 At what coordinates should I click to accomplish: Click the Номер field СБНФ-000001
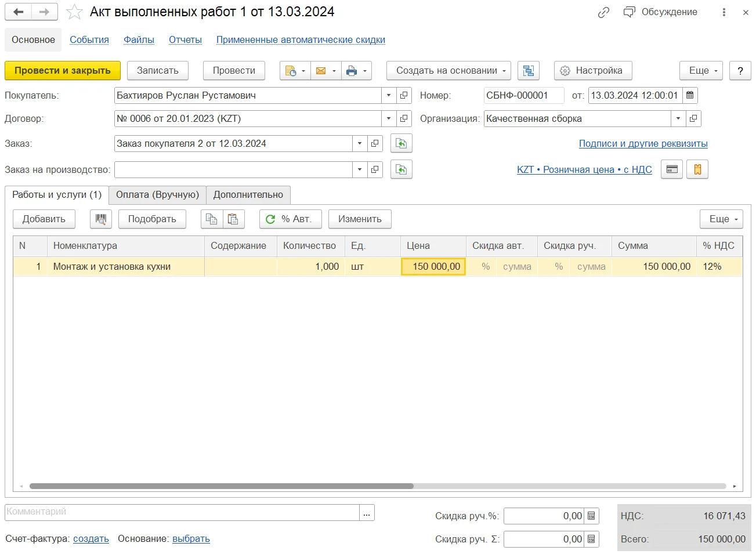524,95
